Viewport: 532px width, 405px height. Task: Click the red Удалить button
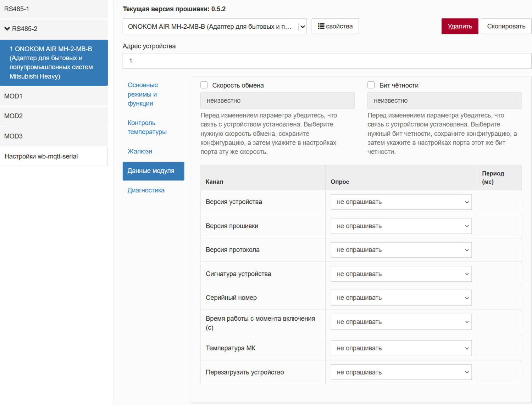(460, 26)
